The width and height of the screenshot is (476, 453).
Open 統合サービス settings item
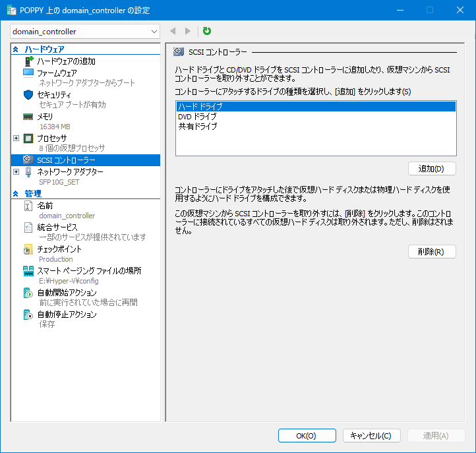click(x=57, y=227)
